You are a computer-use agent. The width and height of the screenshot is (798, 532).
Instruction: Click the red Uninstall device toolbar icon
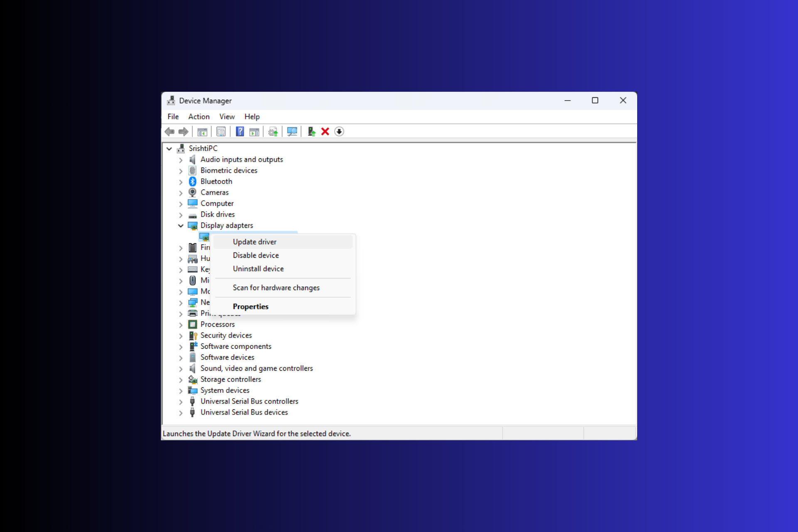tap(325, 131)
